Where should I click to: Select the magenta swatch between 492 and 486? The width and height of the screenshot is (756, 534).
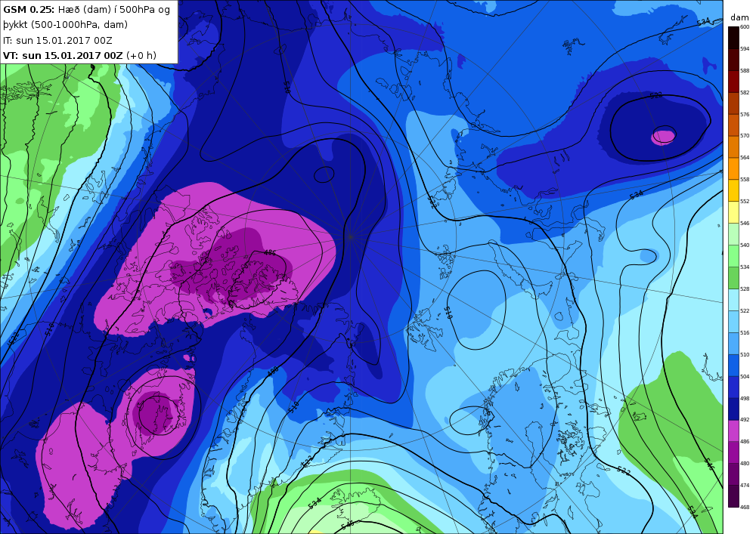tap(733, 431)
